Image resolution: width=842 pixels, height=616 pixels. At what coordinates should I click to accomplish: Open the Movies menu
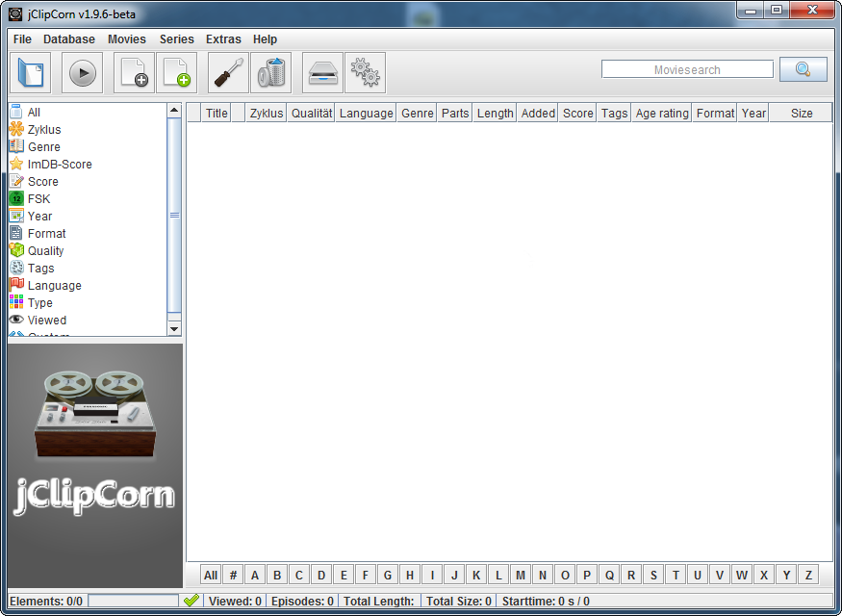click(127, 39)
